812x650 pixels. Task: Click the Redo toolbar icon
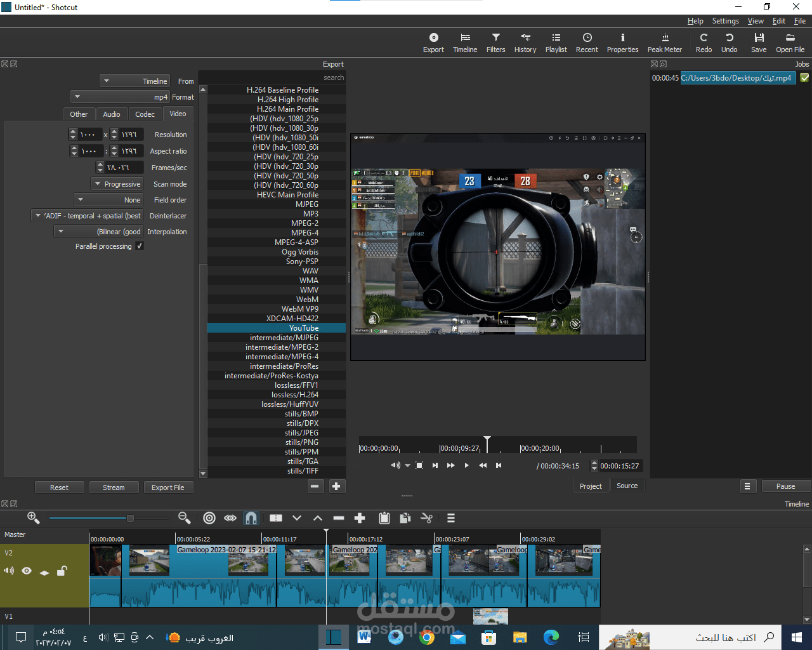704,43
